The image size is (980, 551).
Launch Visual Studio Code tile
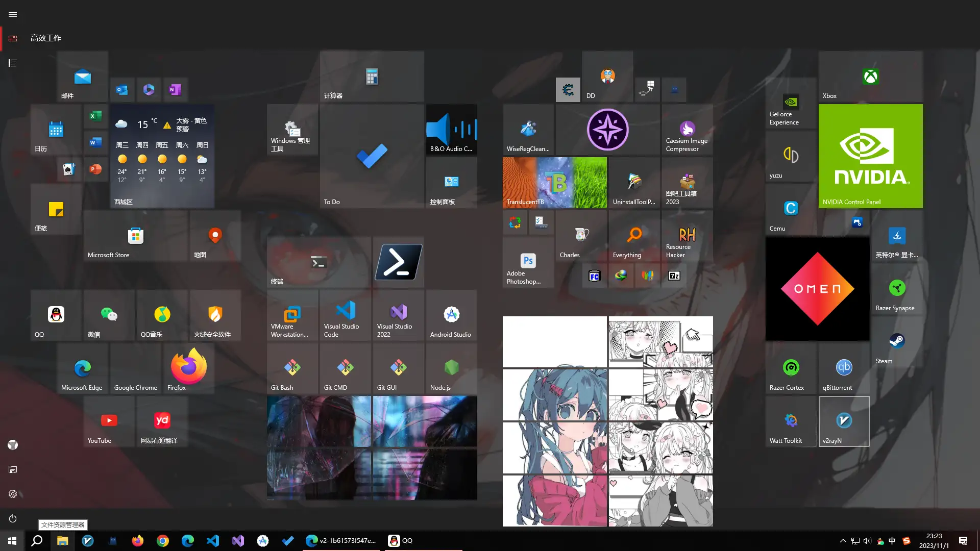click(x=345, y=315)
